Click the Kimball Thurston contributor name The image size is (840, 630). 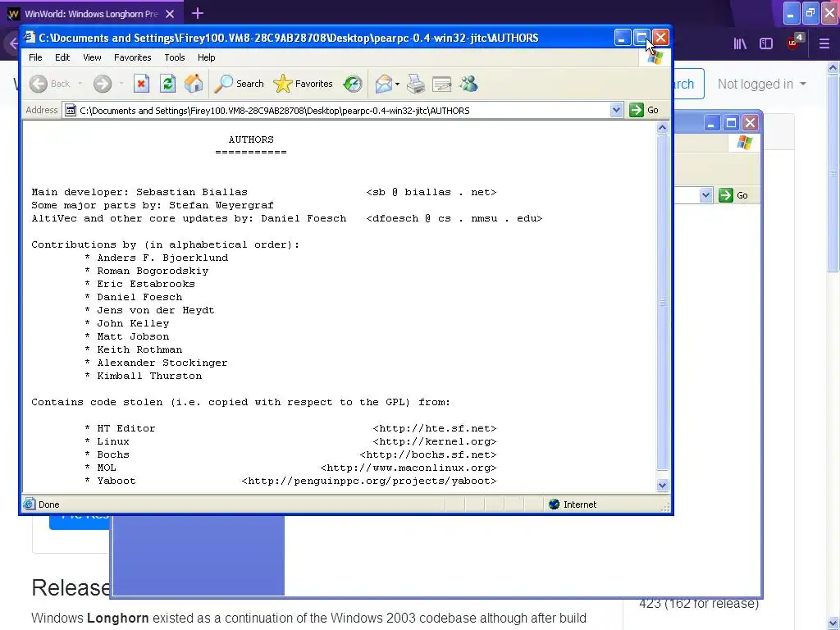click(x=149, y=376)
